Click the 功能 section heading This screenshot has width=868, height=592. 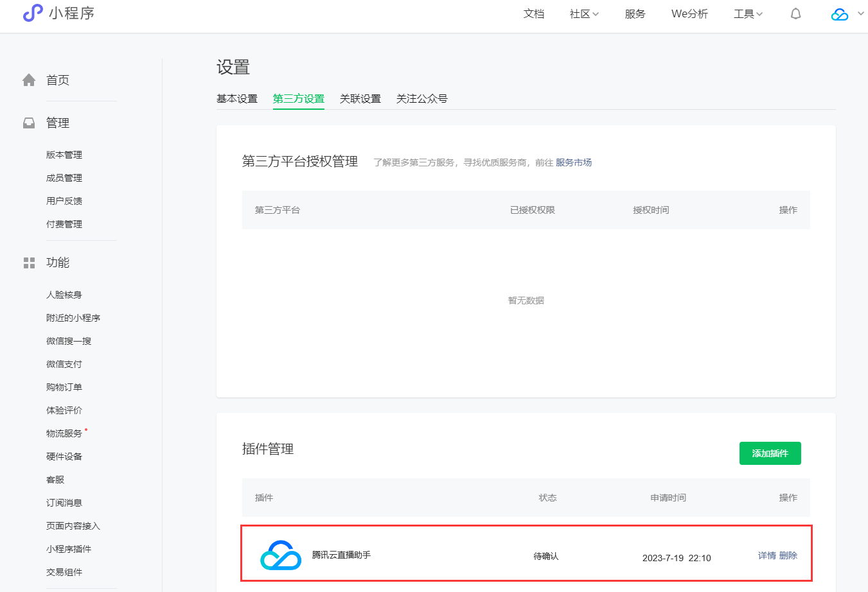pyautogui.click(x=58, y=263)
